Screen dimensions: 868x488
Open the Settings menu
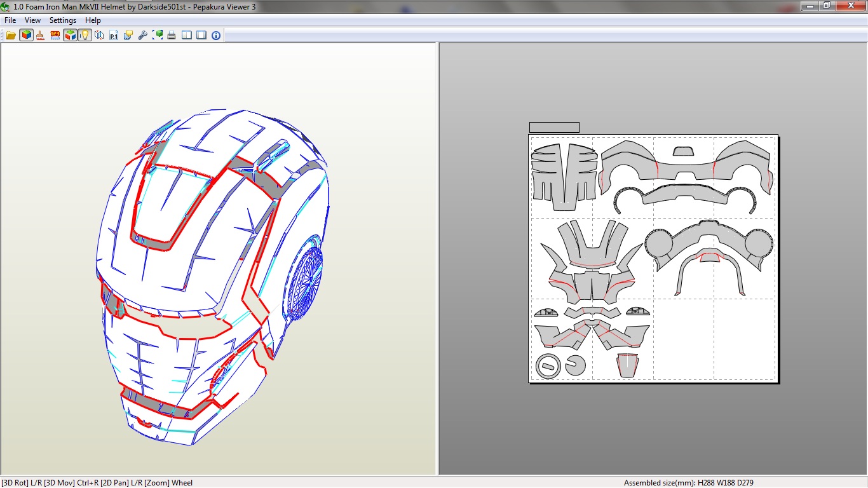tap(63, 20)
